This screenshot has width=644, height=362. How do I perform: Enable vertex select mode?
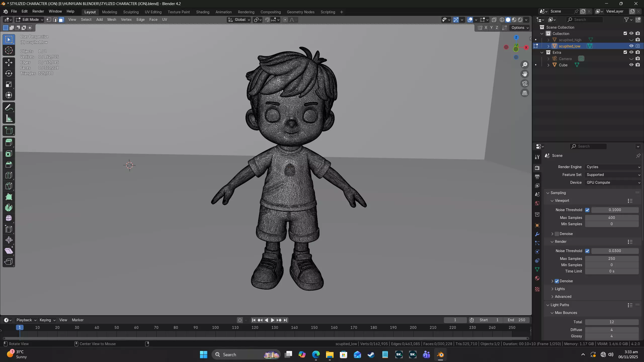tap(49, 20)
